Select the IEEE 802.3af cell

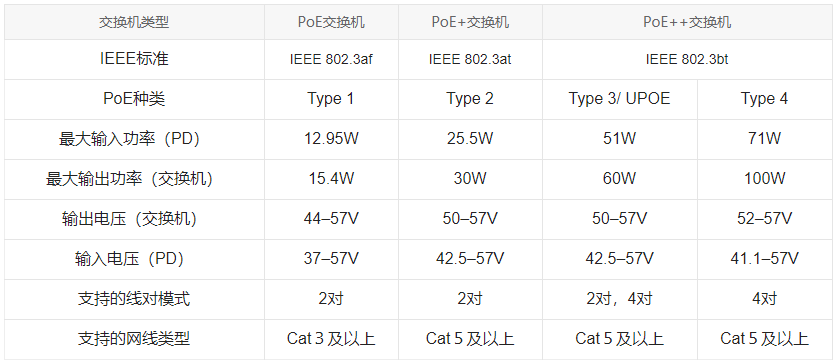click(331, 59)
